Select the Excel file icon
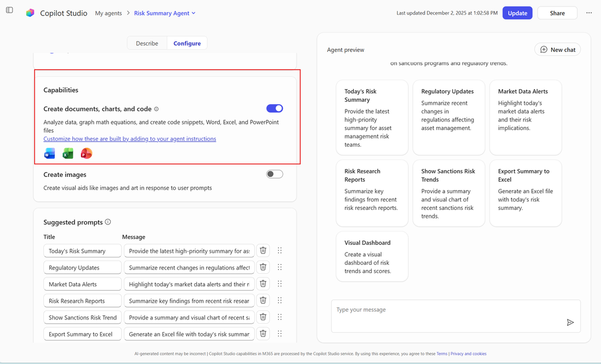 (x=67, y=153)
